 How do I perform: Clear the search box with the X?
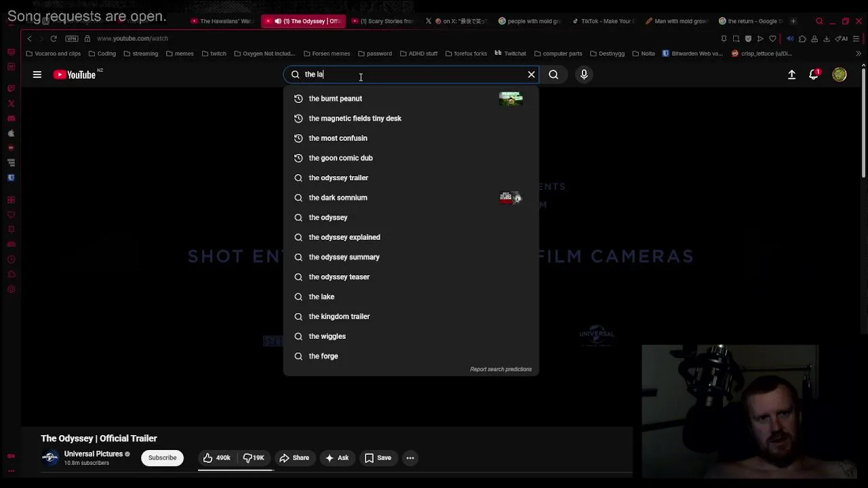tap(531, 75)
